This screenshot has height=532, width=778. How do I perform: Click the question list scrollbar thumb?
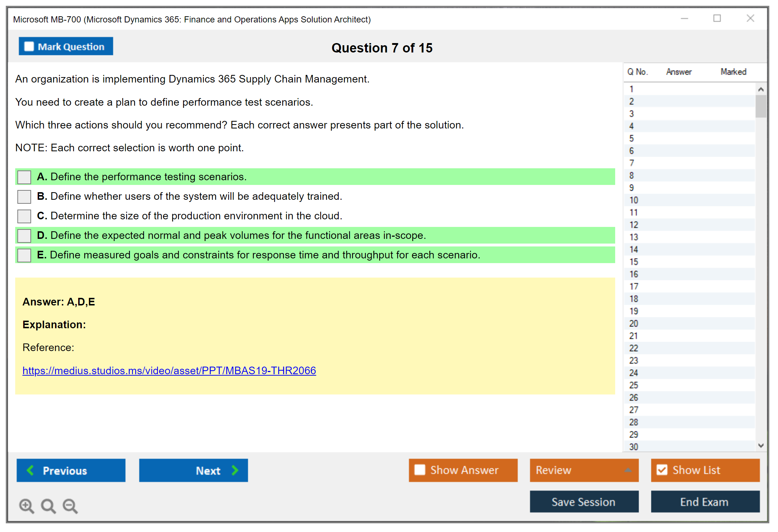pyautogui.click(x=761, y=106)
